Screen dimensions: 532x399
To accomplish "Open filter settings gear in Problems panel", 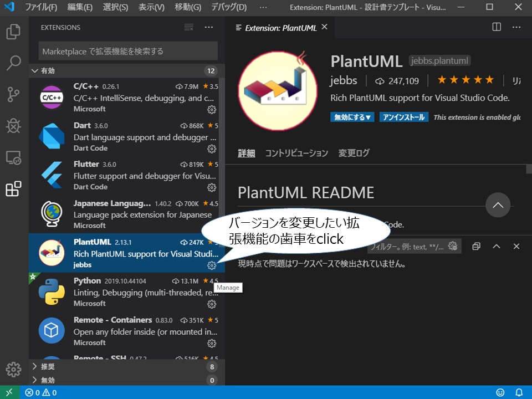I will point(453,246).
